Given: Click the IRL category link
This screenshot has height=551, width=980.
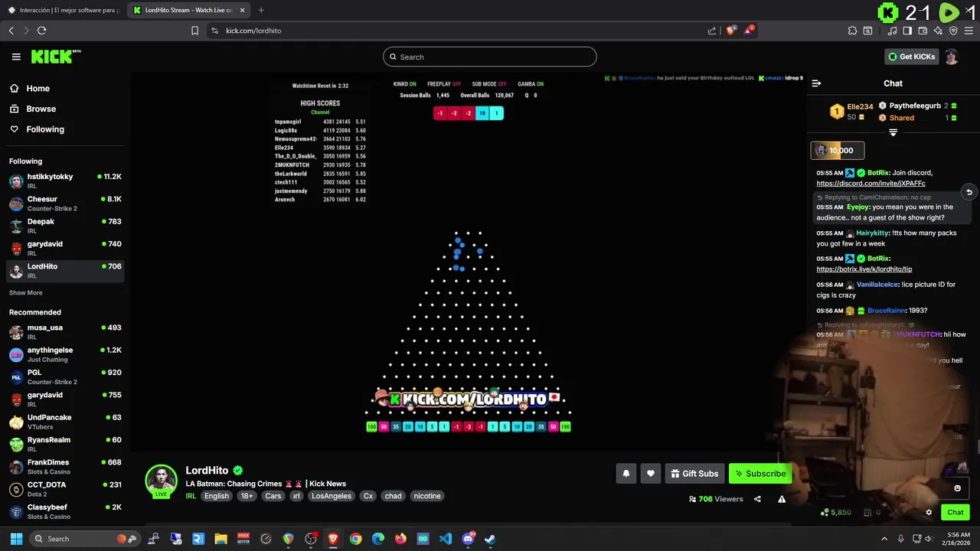Looking at the screenshot, I should (x=191, y=496).
